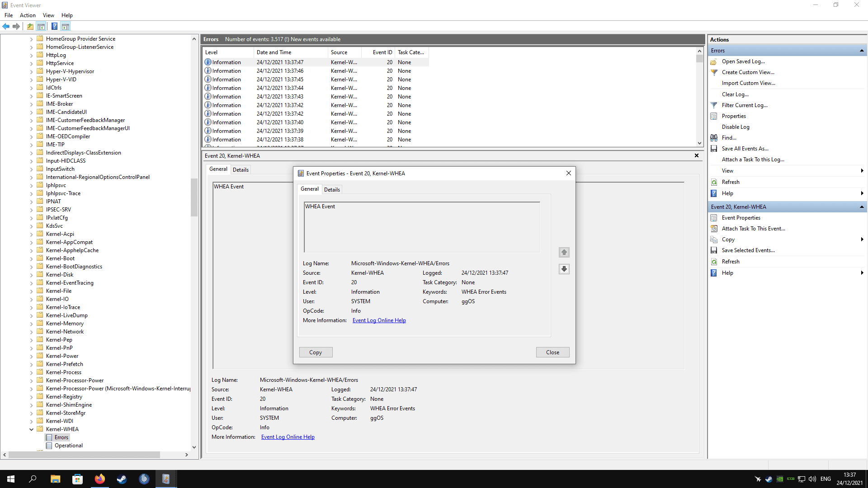Screen dimensions: 868x488
Task: Click Attach a Task To this Log
Action: (x=753, y=160)
